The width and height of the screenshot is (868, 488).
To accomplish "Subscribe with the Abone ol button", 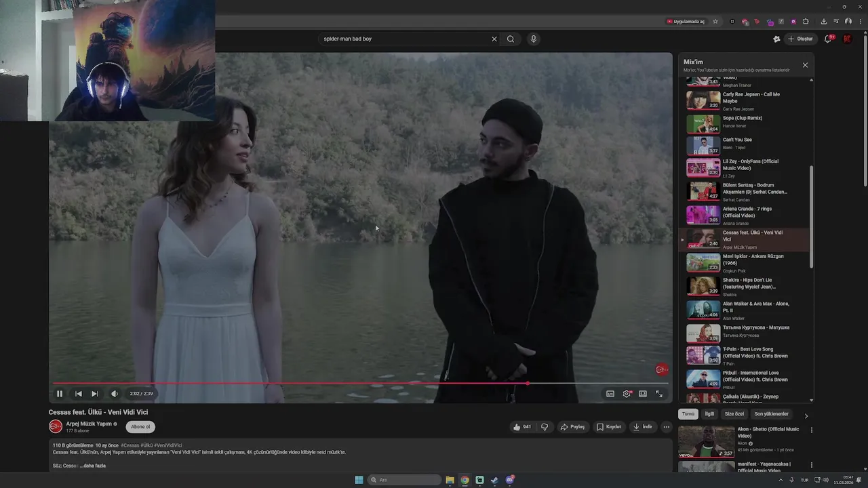I will click(140, 426).
